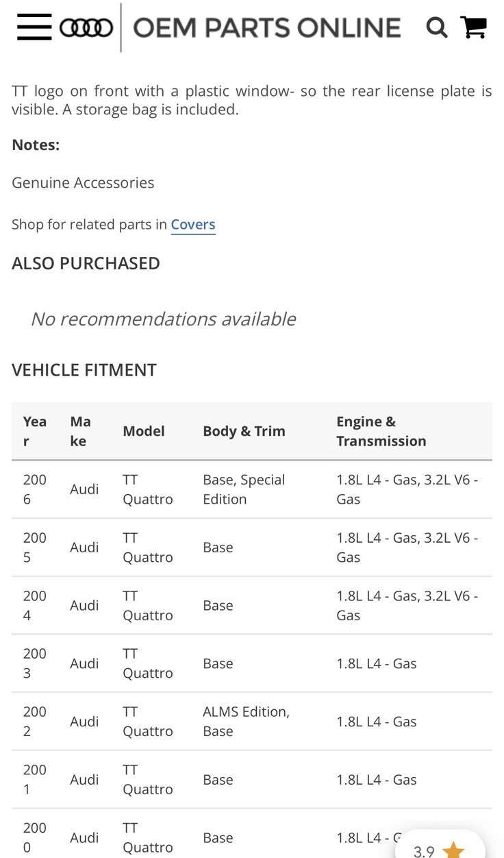Click the Model column header

coord(144,431)
